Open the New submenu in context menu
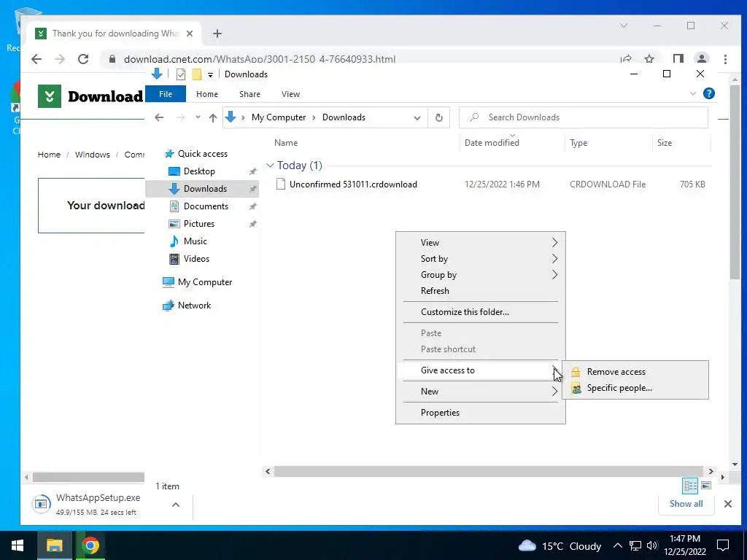747x560 pixels. pyautogui.click(x=480, y=392)
